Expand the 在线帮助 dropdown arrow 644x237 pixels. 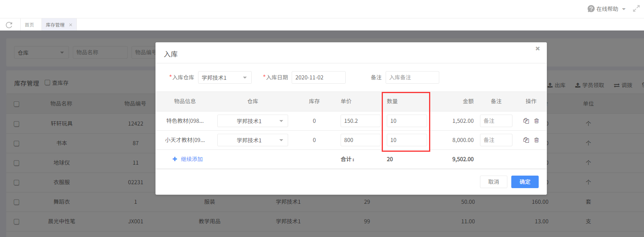pos(624,9)
